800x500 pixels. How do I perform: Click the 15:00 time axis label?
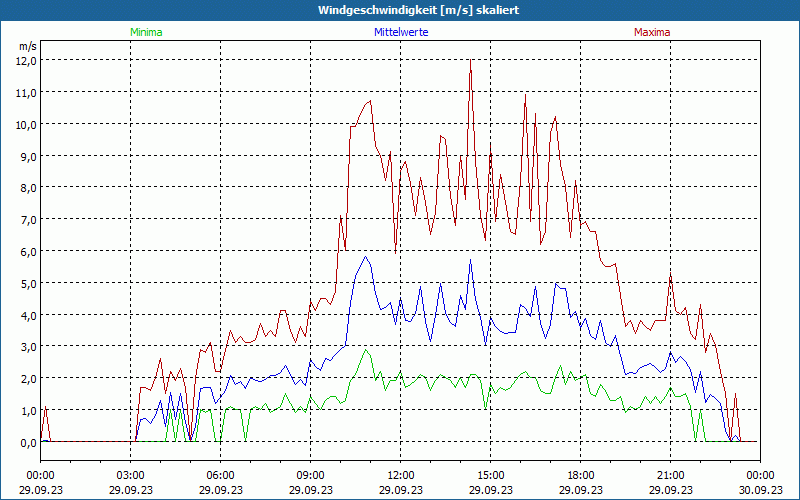click(x=491, y=476)
